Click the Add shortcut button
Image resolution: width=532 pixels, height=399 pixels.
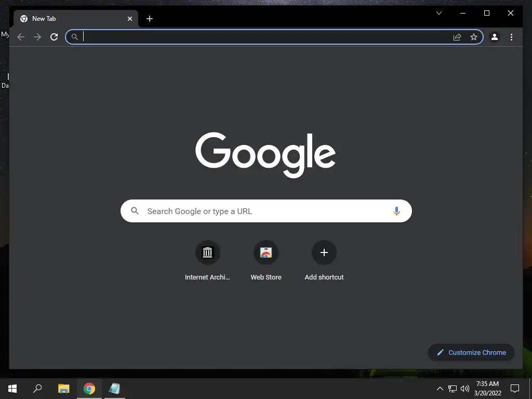324,261
